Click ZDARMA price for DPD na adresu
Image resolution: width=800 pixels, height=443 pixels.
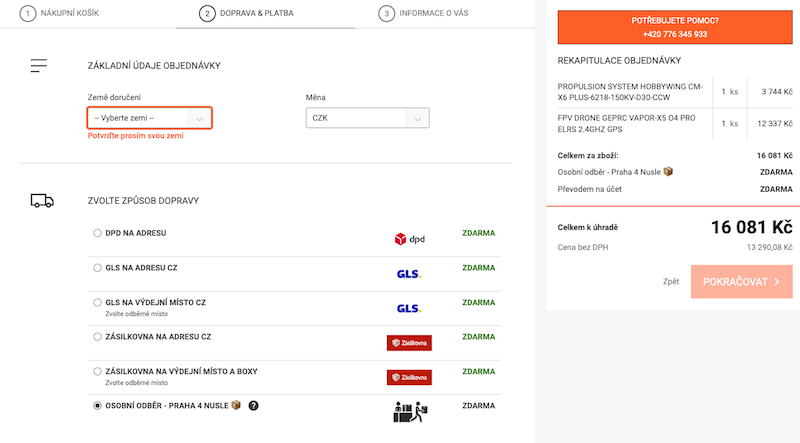click(x=479, y=233)
